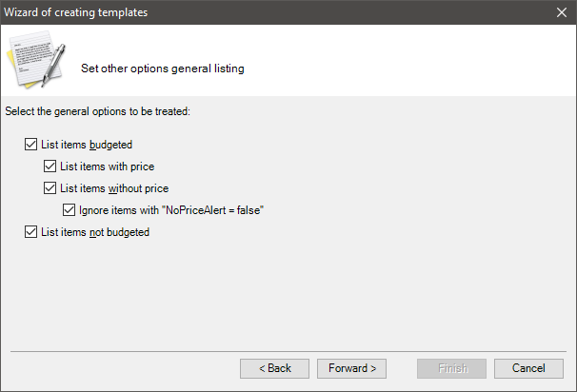Disable the List items without price checkbox

(50, 187)
